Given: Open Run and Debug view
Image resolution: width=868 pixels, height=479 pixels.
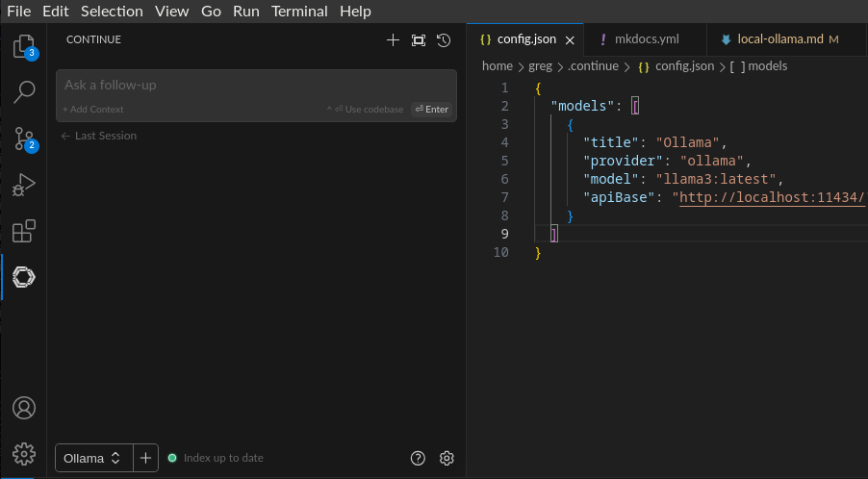Looking at the screenshot, I should tap(24, 185).
